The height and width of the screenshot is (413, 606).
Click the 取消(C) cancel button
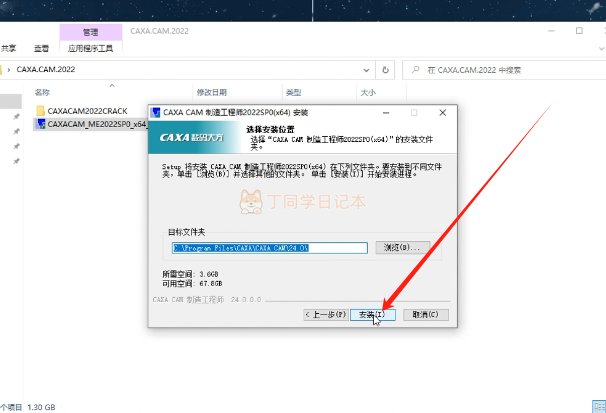(426, 314)
